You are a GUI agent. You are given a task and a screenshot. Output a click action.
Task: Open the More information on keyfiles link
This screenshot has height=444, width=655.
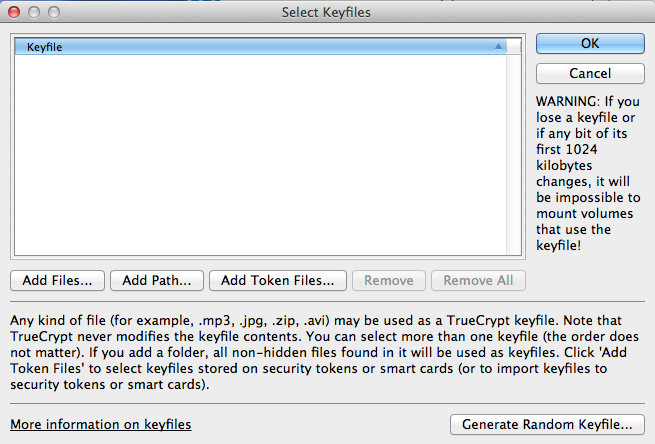point(100,425)
